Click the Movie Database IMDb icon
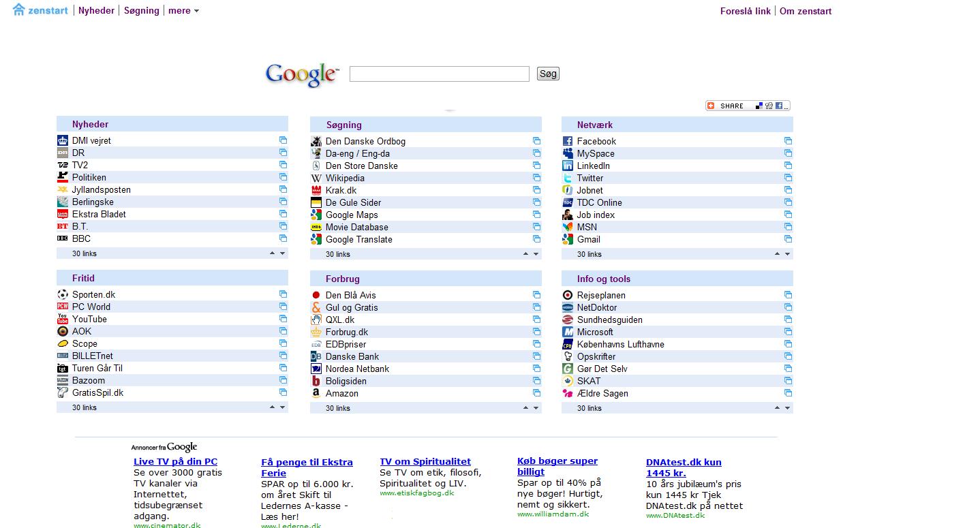The image size is (980, 528). point(316,227)
